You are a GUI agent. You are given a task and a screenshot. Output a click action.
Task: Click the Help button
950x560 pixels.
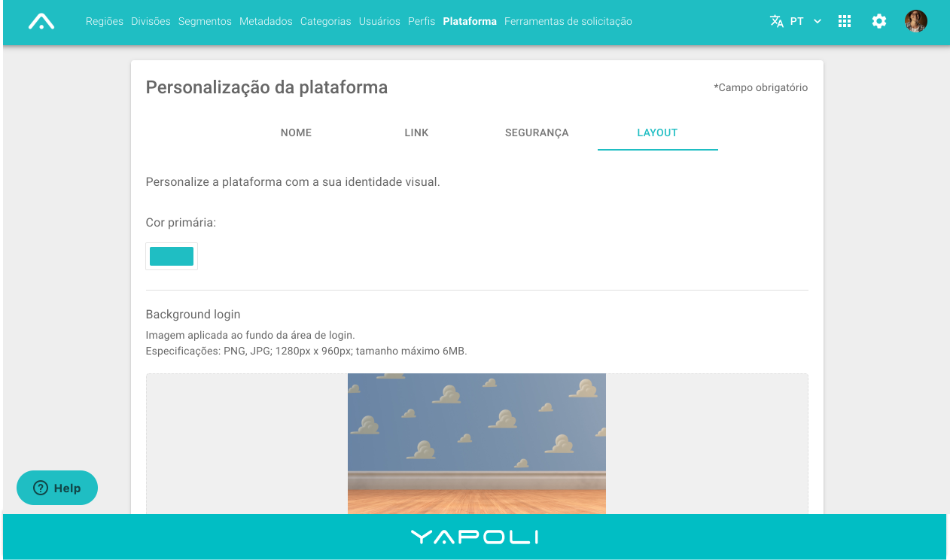(x=57, y=488)
